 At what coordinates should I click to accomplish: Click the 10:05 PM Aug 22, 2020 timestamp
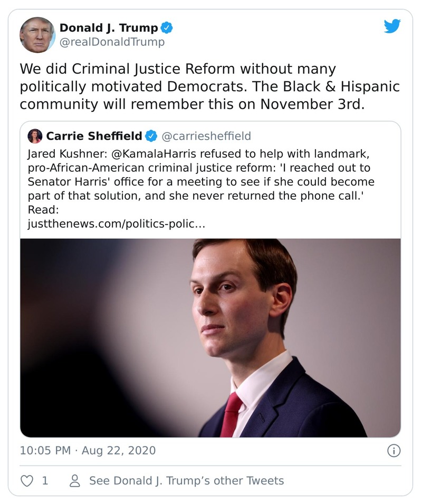[88, 451]
